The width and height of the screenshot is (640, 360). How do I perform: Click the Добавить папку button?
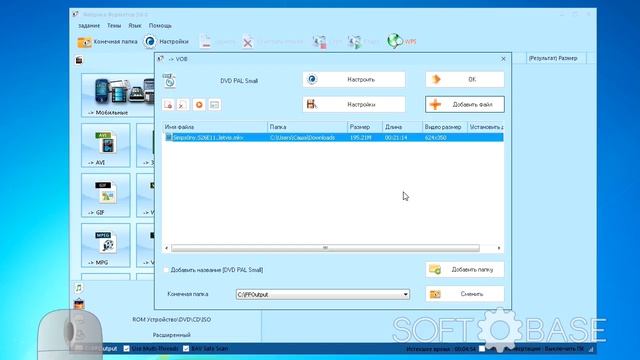pos(464,269)
